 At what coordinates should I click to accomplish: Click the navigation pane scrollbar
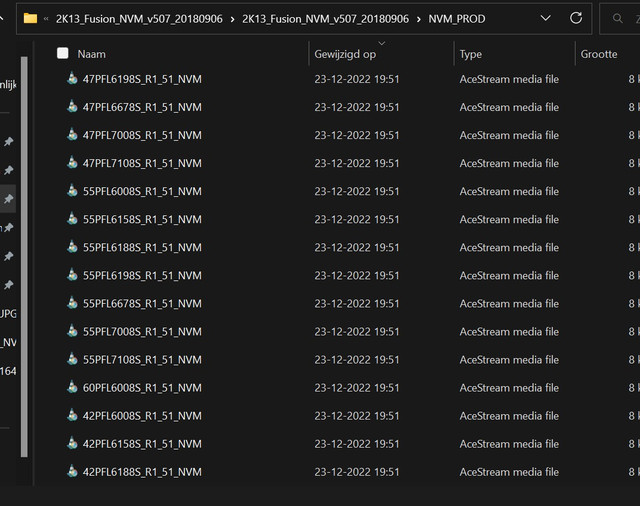24,257
